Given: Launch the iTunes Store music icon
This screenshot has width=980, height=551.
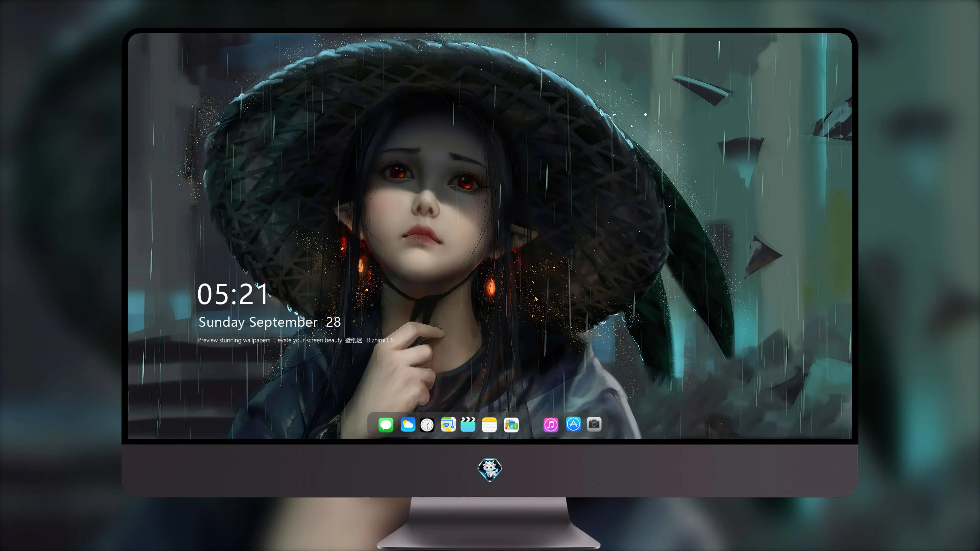Looking at the screenshot, I should pyautogui.click(x=551, y=424).
